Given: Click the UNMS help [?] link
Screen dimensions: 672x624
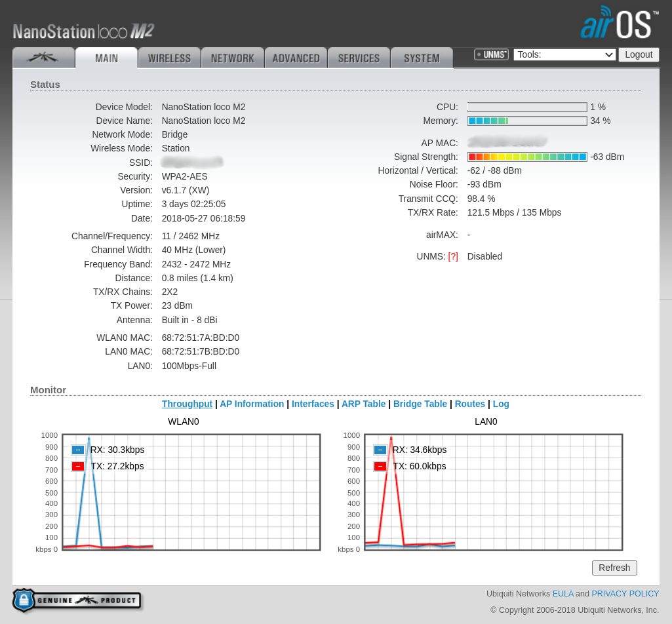Looking at the screenshot, I should pos(453,256).
